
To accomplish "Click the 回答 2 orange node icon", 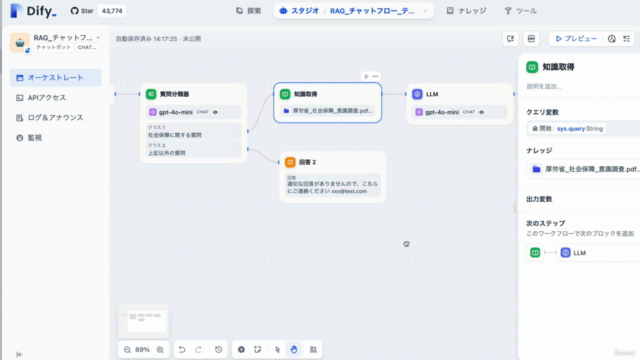I will [x=290, y=162].
